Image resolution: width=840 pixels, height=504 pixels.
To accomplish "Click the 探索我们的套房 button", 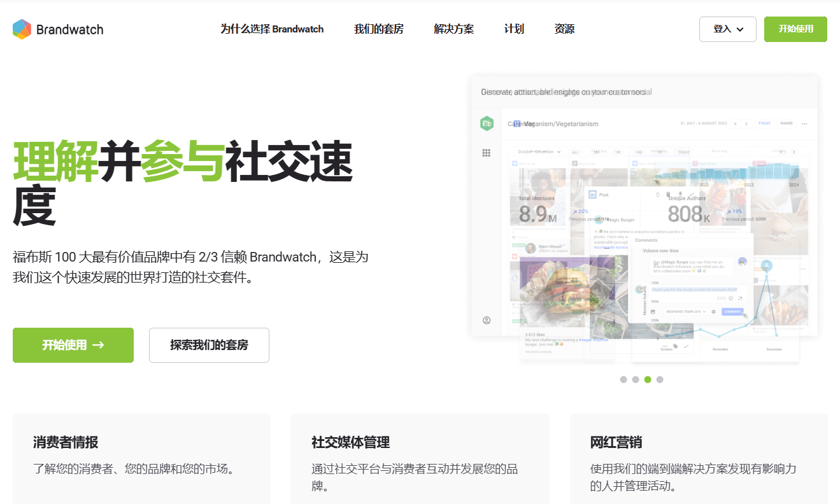I will [x=209, y=345].
